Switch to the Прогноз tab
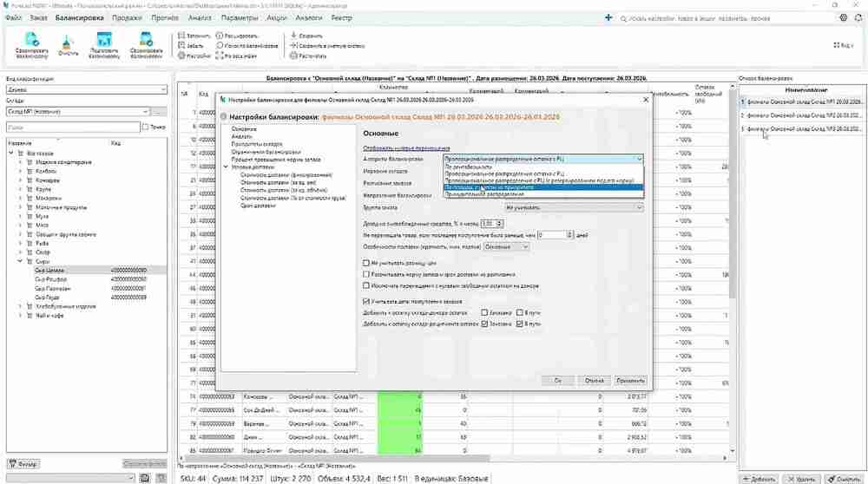 165,17
